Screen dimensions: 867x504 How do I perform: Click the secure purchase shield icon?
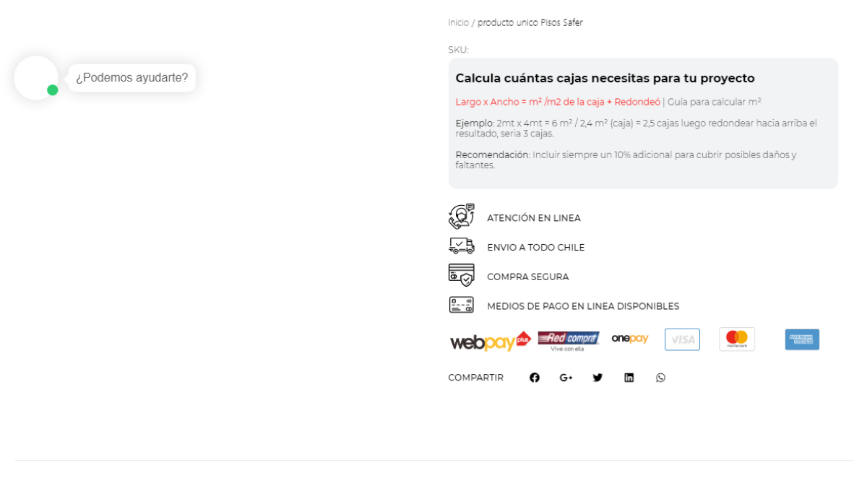click(x=462, y=275)
